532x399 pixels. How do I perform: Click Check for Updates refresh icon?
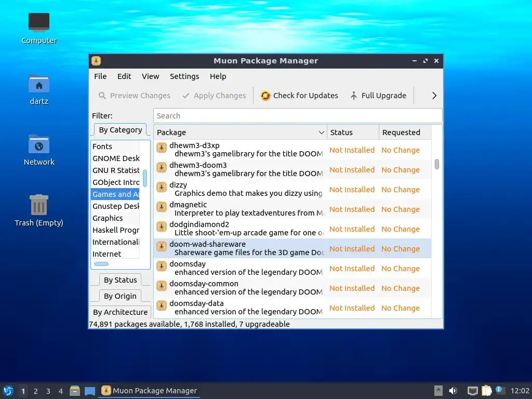pyautogui.click(x=265, y=96)
